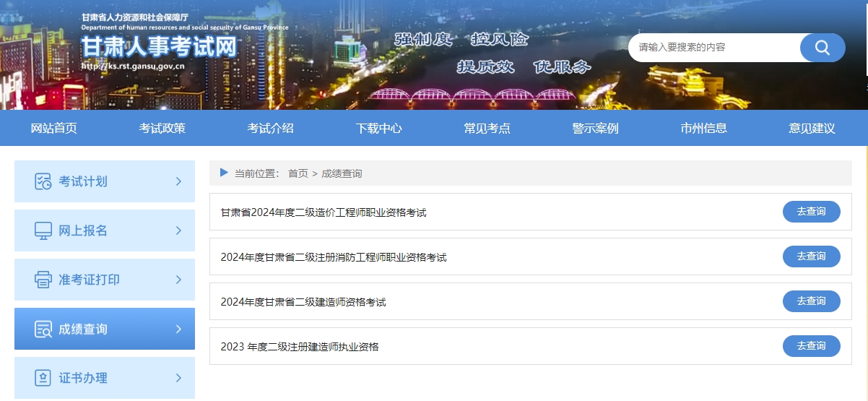Image resolution: width=868 pixels, height=401 pixels.
Task: Click the 甘肃人事考试网 site logo
Action: (x=159, y=47)
